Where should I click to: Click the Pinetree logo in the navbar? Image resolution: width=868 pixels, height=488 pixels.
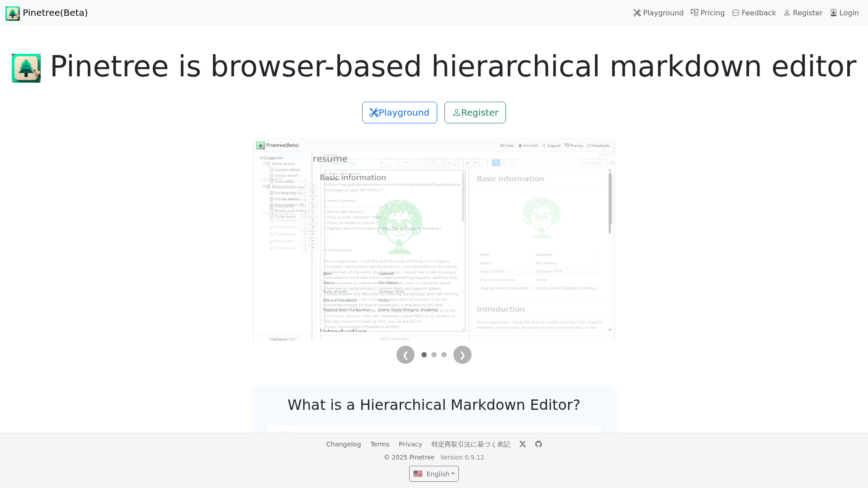coord(13,13)
